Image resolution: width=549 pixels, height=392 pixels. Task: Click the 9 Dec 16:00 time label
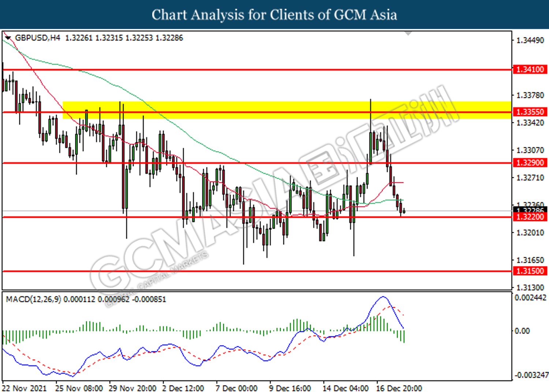[x=290, y=388]
